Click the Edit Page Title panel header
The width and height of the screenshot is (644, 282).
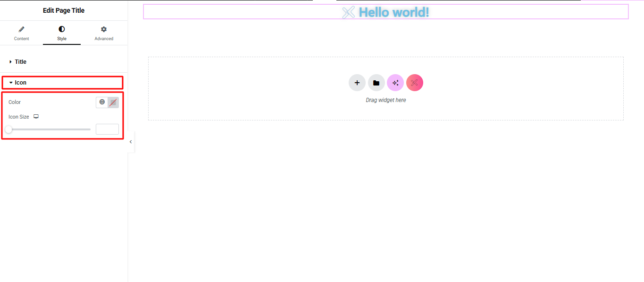tap(64, 10)
